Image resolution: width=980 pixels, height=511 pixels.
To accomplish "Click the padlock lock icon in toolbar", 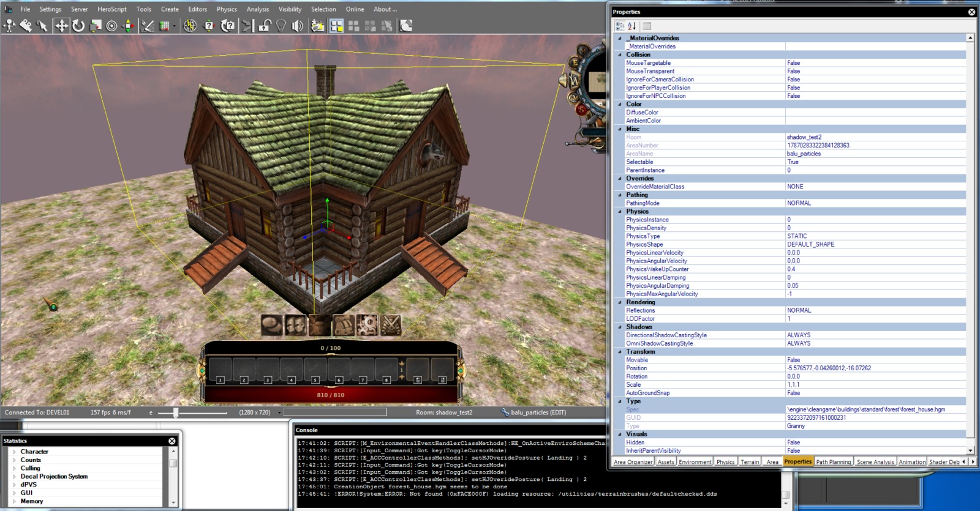I will (265, 26).
